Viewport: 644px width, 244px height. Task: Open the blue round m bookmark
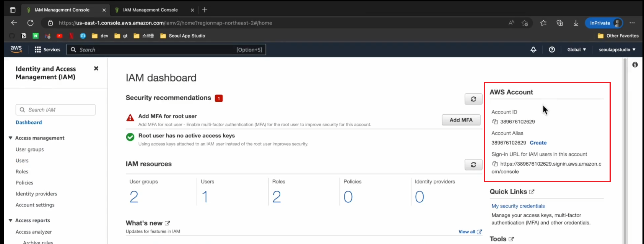[x=83, y=36]
